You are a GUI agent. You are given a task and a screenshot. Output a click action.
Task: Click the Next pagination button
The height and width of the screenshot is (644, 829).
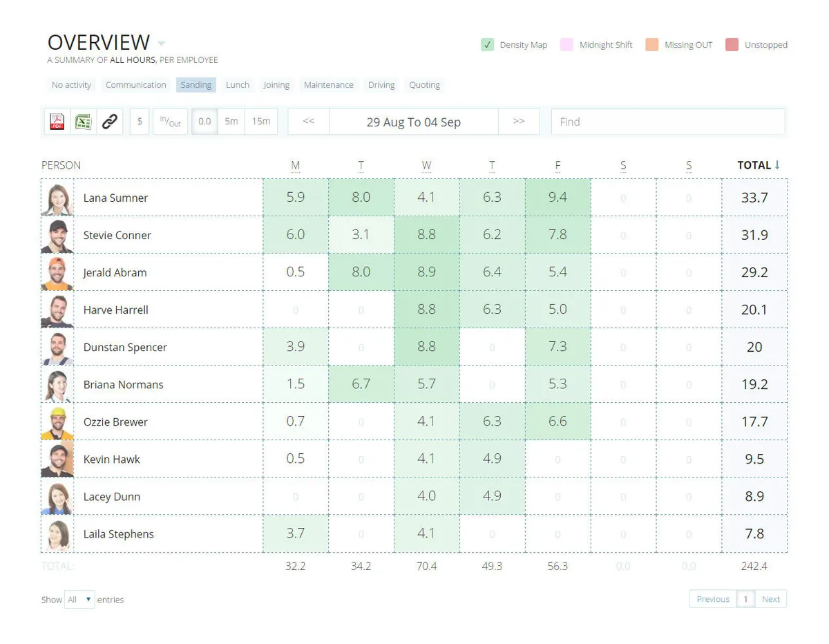click(x=770, y=599)
